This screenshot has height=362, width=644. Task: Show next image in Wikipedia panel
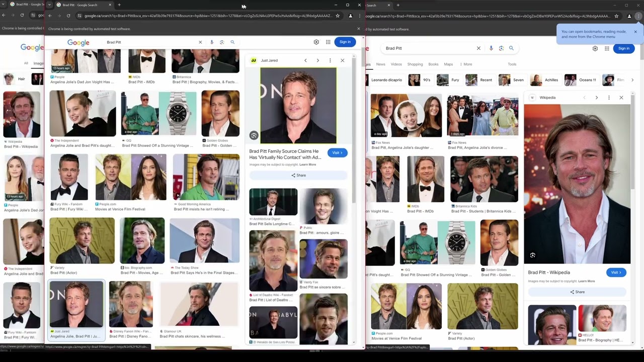click(x=597, y=98)
